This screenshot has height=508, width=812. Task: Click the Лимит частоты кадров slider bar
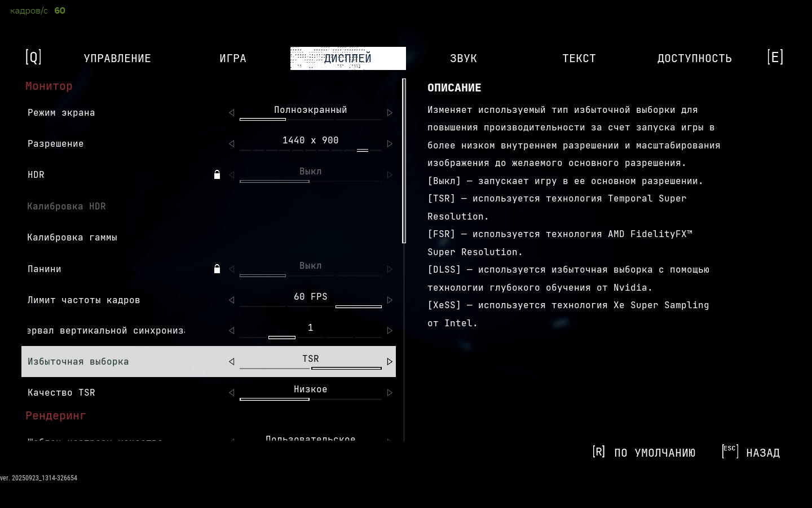tap(311, 306)
